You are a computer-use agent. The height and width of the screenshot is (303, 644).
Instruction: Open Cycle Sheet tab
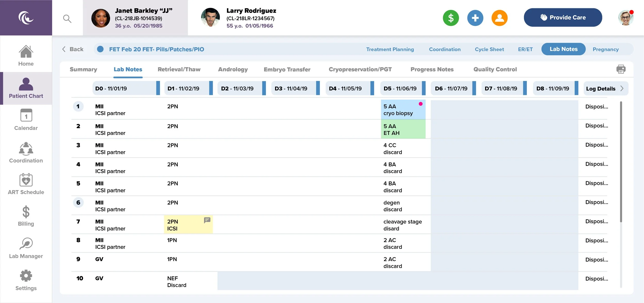coord(489,49)
